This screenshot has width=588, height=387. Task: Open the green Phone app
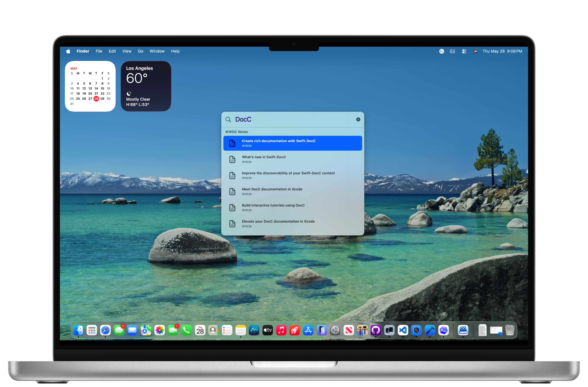187,330
